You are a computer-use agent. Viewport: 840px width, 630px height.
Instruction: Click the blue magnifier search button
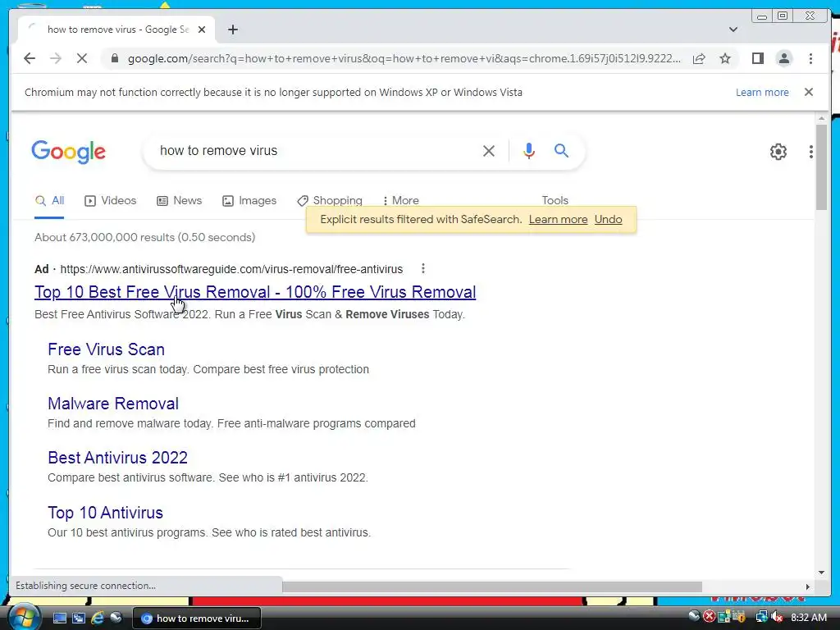[x=561, y=151]
